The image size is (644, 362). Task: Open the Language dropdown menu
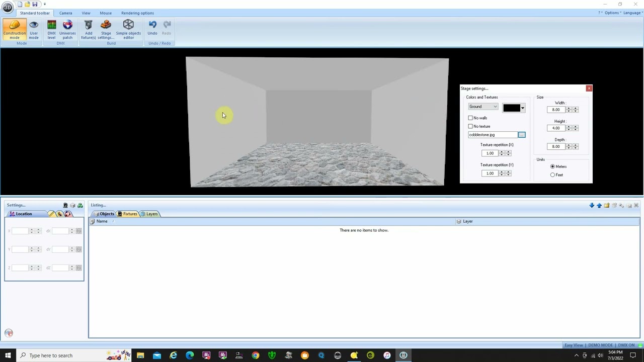632,13
